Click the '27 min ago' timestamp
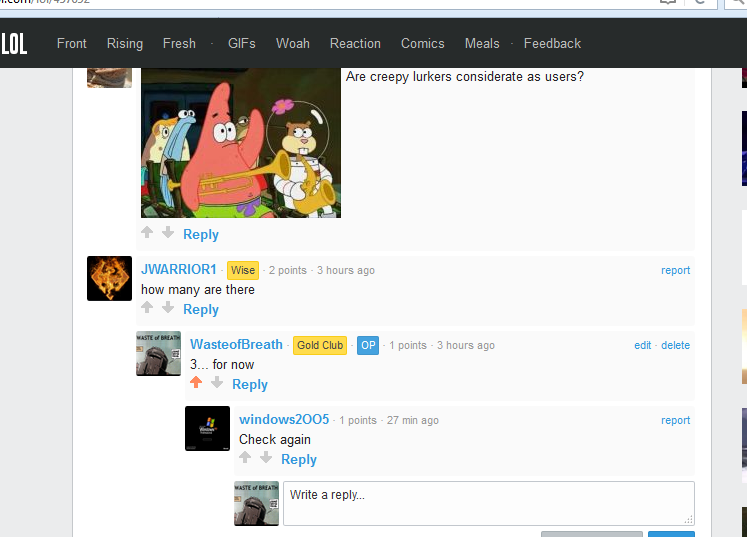The image size is (747, 537). point(413,420)
